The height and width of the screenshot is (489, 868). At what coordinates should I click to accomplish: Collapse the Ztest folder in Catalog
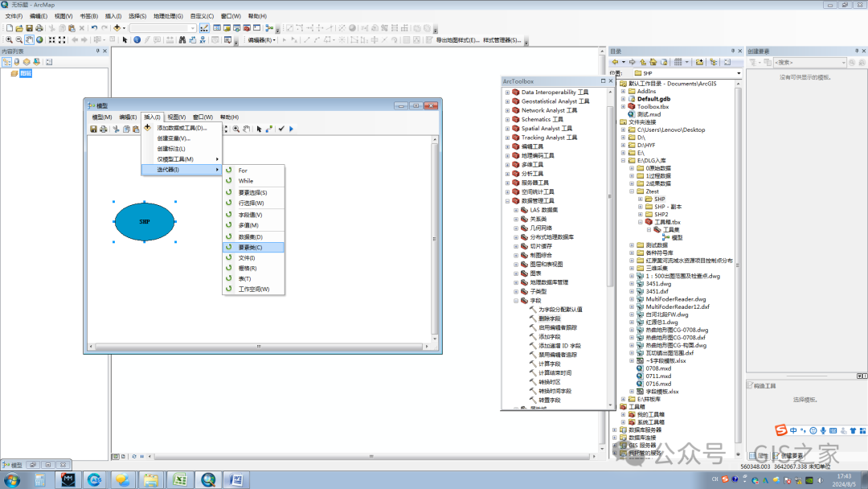[x=633, y=191]
